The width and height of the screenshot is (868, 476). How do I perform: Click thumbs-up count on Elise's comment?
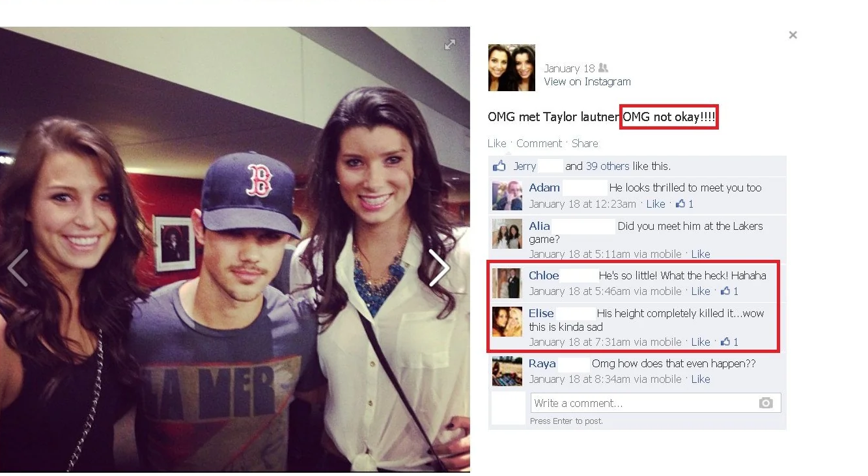pos(729,342)
